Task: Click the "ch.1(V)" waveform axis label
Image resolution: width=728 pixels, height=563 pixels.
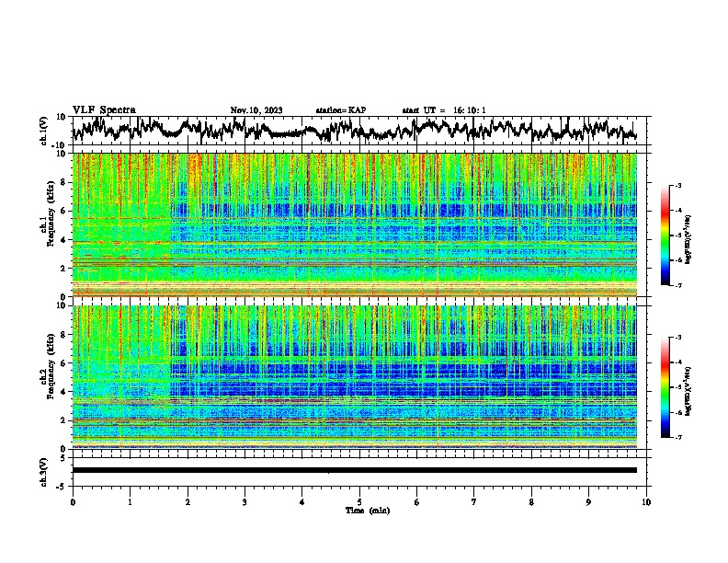Action: pyautogui.click(x=44, y=131)
